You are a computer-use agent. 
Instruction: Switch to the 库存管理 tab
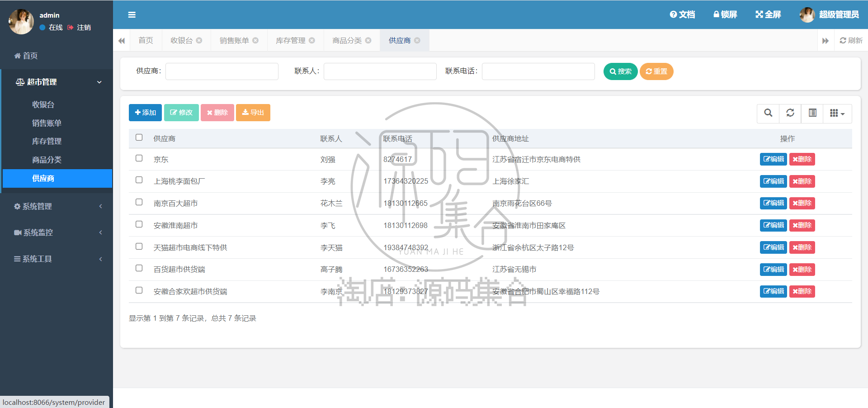(291, 41)
